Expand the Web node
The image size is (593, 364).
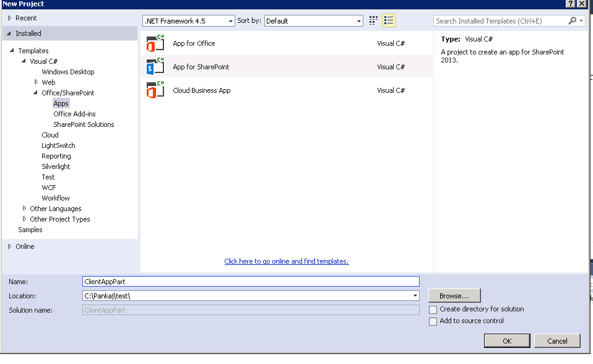(x=37, y=82)
